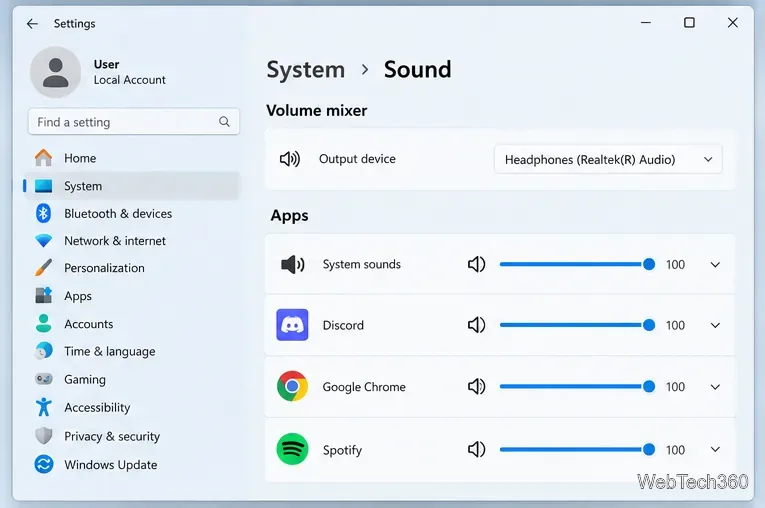Expand the System sounds row chevron
The image size is (765, 508).
pos(715,264)
